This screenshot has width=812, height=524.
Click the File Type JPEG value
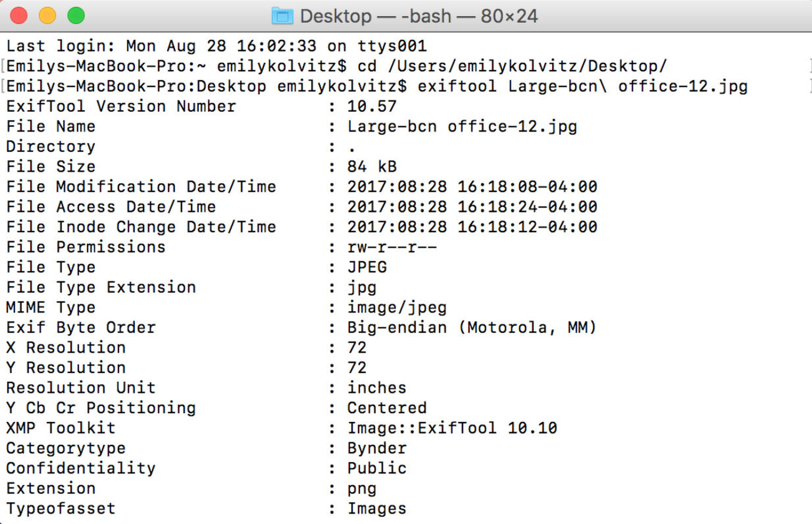point(367,267)
